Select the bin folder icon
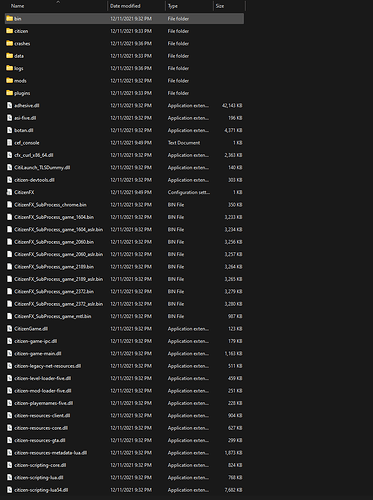Viewport: 373px width, 500px height. 9,19
